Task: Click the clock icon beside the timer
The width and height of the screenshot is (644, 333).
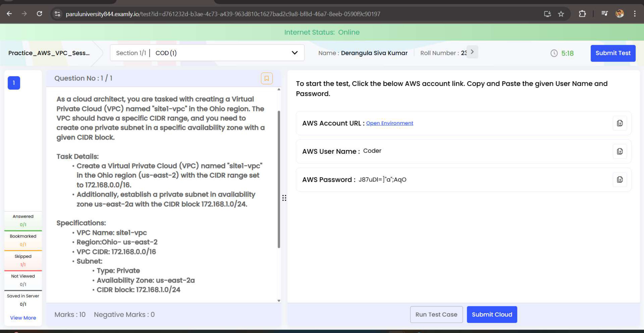Action: 554,53
